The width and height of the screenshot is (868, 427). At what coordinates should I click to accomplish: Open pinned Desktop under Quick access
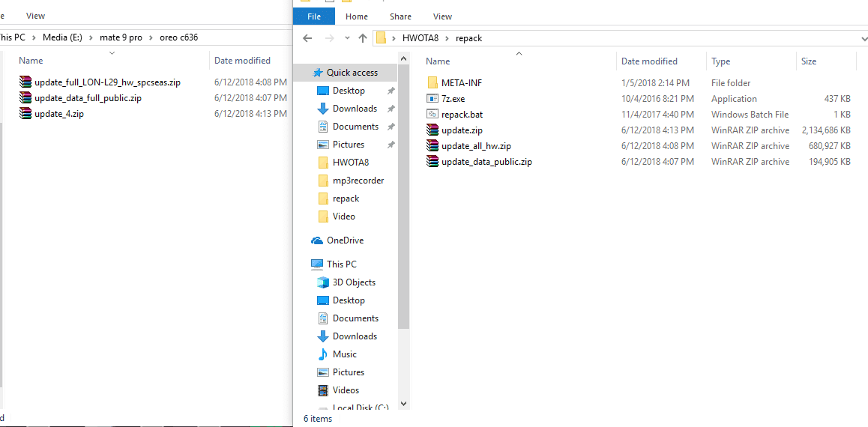[349, 90]
